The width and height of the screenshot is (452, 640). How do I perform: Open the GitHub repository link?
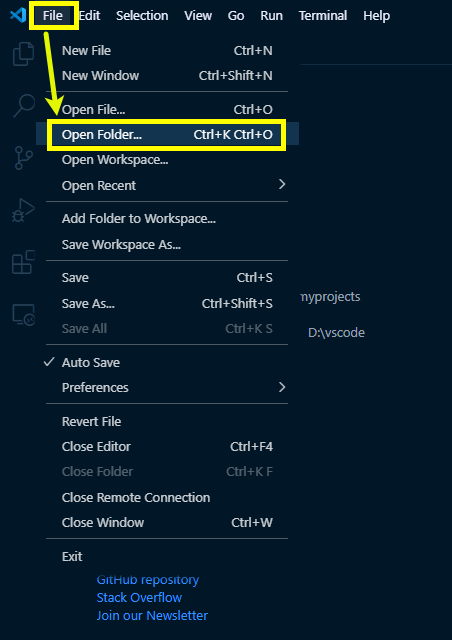tap(148, 580)
